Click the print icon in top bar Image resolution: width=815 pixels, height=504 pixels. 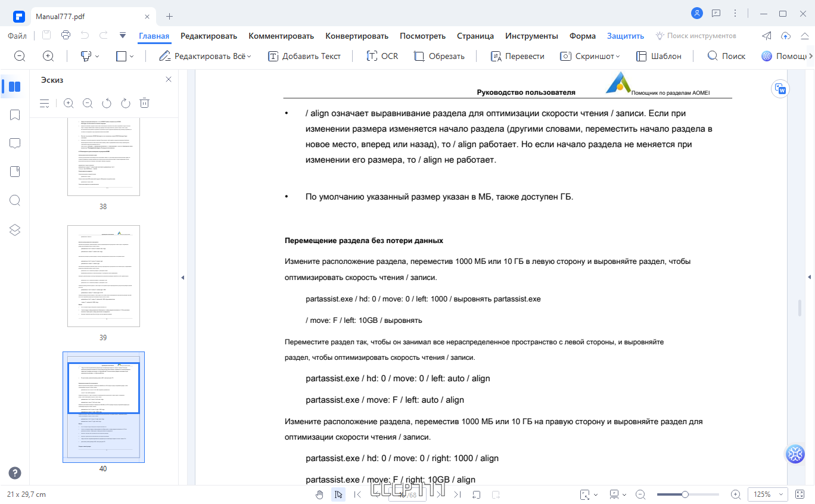click(x=66, y=35)
